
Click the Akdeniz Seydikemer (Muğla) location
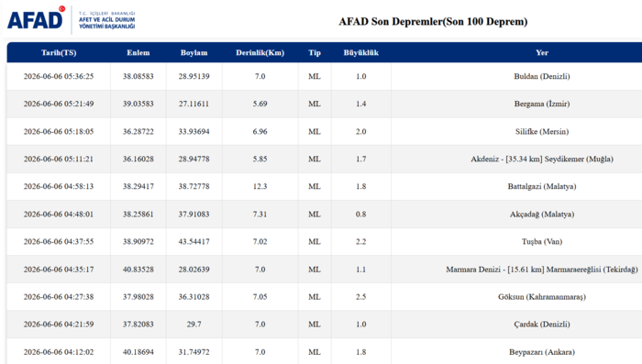(542, 159)
